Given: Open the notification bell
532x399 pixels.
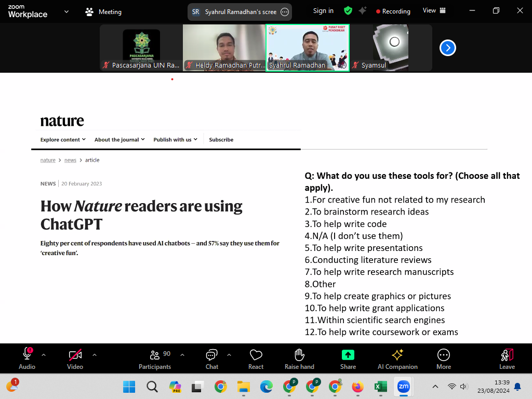Looking at the screenshot, I should 517,387.
